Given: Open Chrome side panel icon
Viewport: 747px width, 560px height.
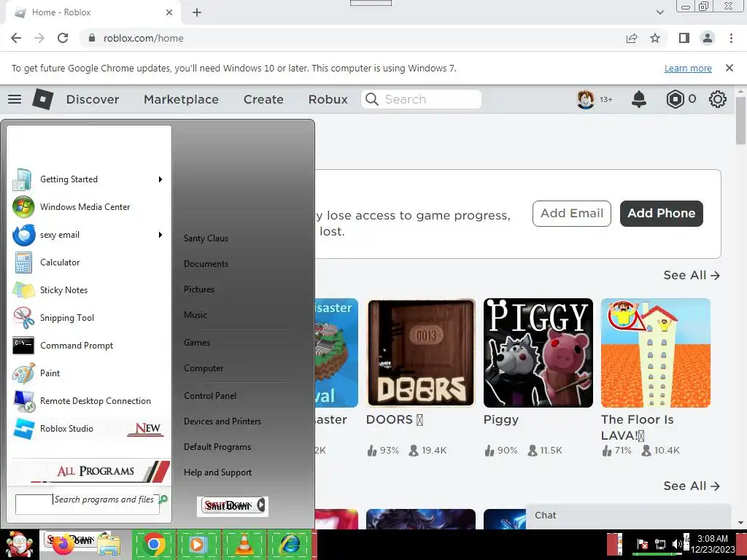Looking at the screenshot, I should (x=684, y=38).
